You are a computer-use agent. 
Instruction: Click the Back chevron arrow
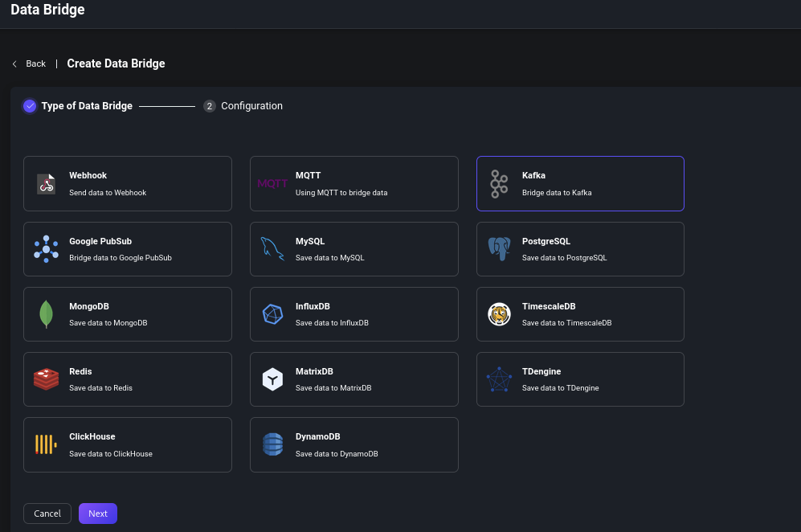(14, 63)
